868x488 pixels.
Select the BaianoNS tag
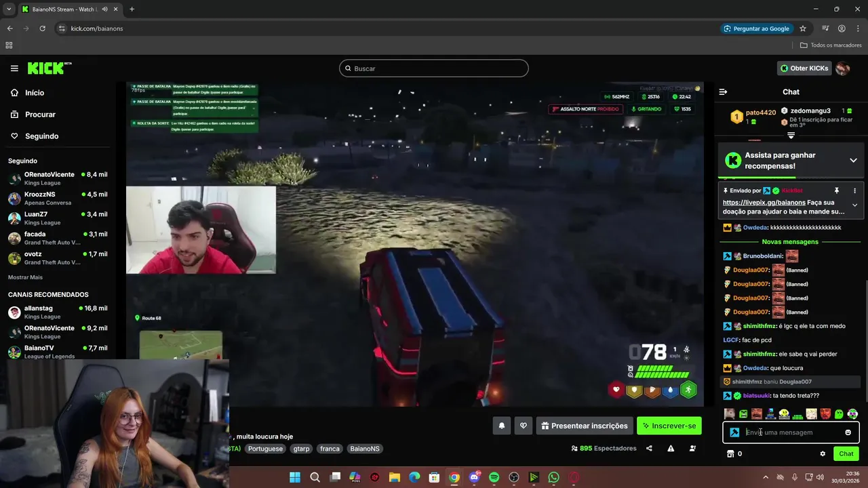point(365,449)
